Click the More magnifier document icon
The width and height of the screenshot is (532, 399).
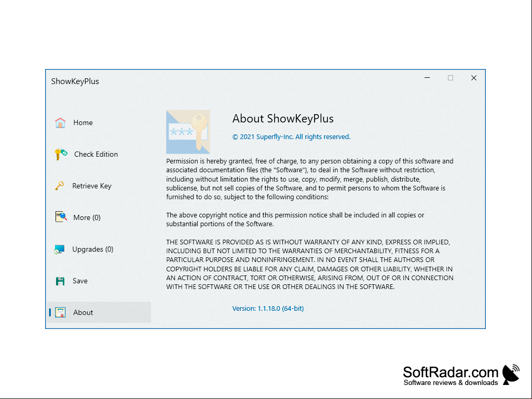pyautogui.click(x=61, y=216)
